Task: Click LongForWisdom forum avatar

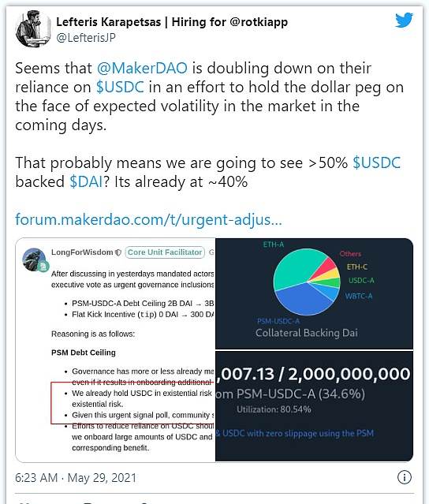Action: tap(35, 259)
